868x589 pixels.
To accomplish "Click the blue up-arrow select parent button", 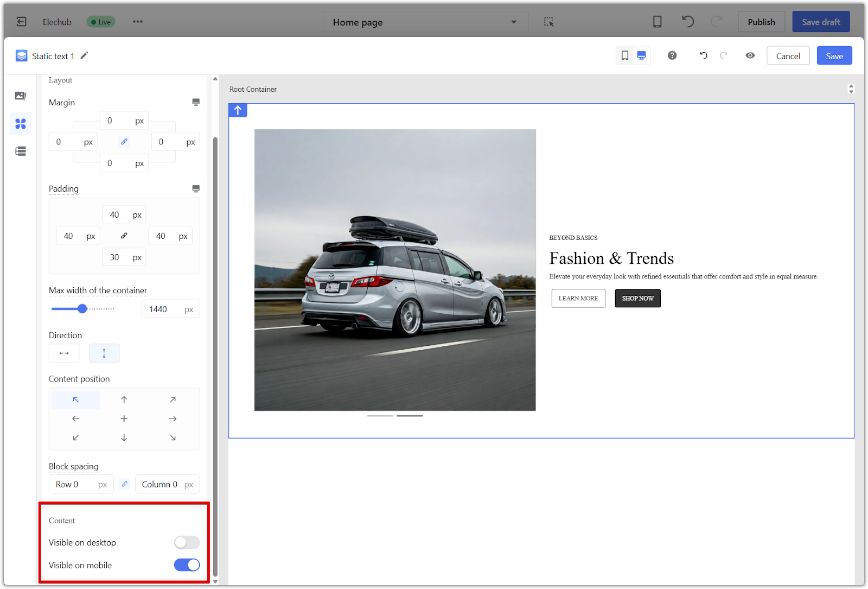I will [x=238, y=110].
